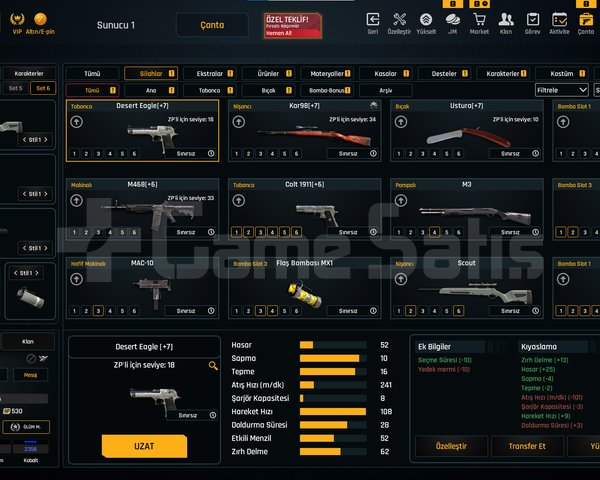Viewport: 600px width, 480px height.
Task: Open the Yükselt upgrade icon
Action: coord(426,20)
